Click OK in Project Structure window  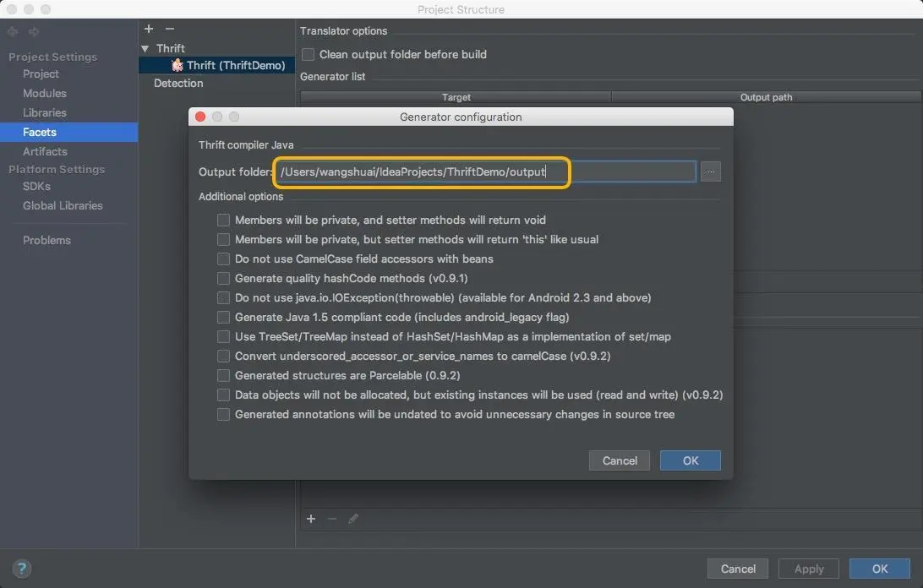pos(880,569)
